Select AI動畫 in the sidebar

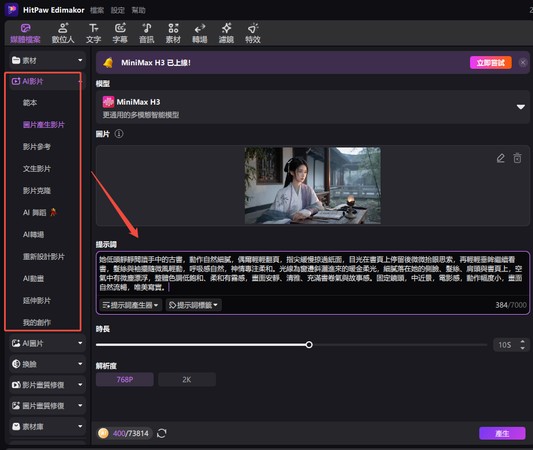click(33, 279)
